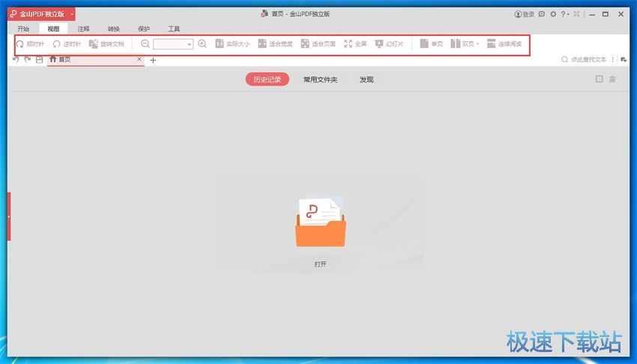The width and height of the screenshot is (637, 364).
Task: Open the zoom percentage dropdown
Action: point(190,44)
